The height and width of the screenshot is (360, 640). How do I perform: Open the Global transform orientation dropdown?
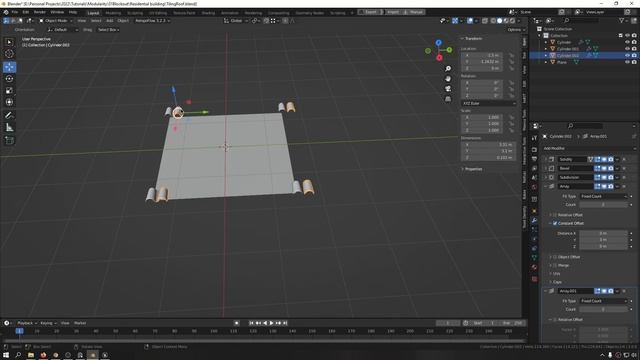pos(236,20)
